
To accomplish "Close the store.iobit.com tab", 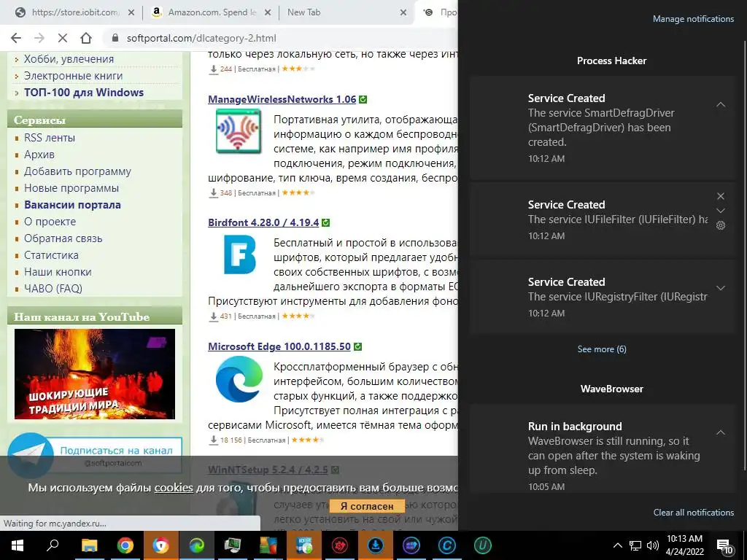I will pyautogui.click(x=131, y=13).
